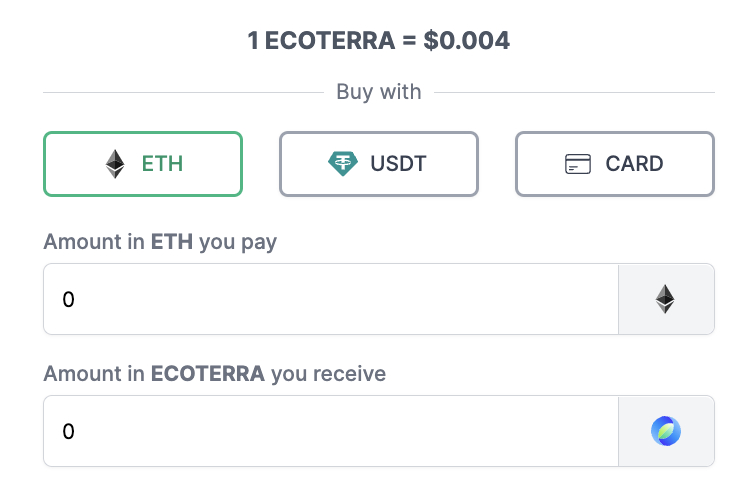Click the Ethereum diamond icon in ETH button

[x=115, y=164]
